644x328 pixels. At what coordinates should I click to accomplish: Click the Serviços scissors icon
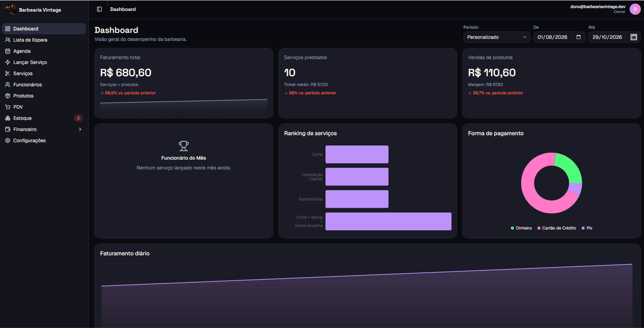click(x=8, y=73)
